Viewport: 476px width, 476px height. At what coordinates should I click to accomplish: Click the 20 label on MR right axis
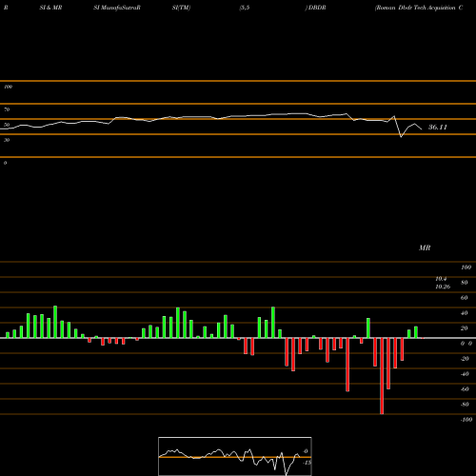(x=464, y=328)
